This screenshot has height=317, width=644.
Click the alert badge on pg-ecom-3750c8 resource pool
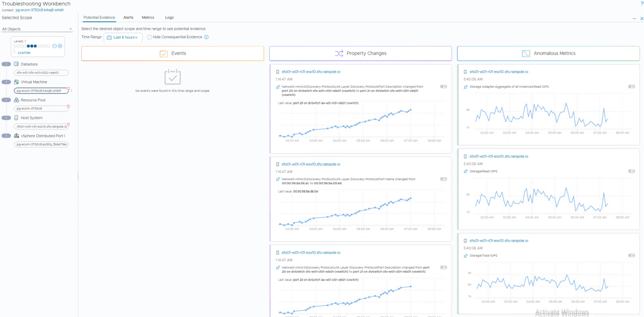pyautogui.click(x=68, y=106)
